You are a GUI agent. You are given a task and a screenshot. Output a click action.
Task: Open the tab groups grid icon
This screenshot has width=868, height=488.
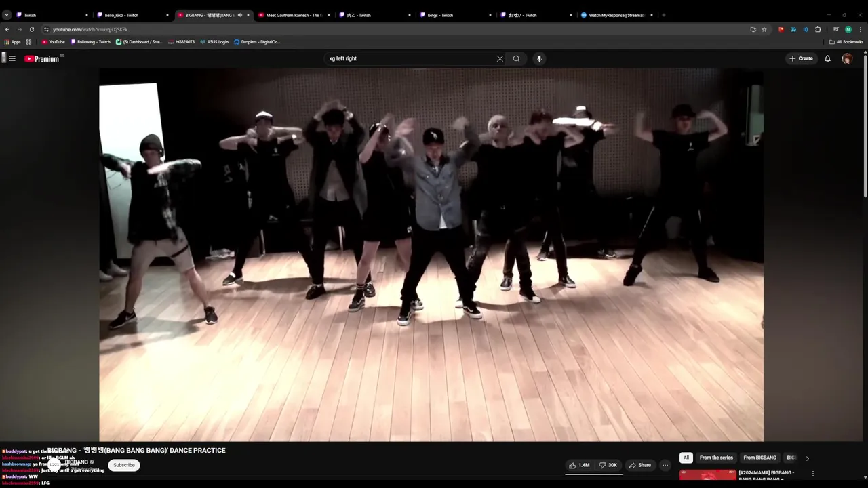tap(28, 42)
